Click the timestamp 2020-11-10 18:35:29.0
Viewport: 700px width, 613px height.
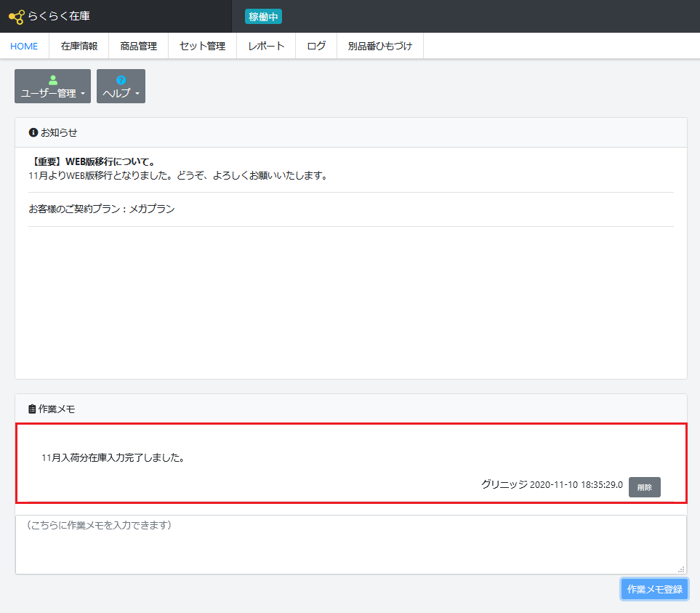(x=576, y=485)
